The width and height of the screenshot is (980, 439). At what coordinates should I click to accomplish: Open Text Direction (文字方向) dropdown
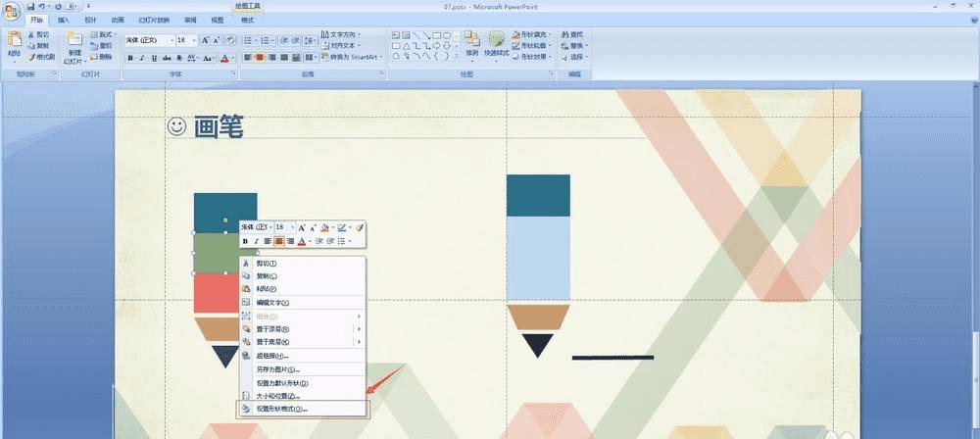pyautogui.click(x=341, y=34)
